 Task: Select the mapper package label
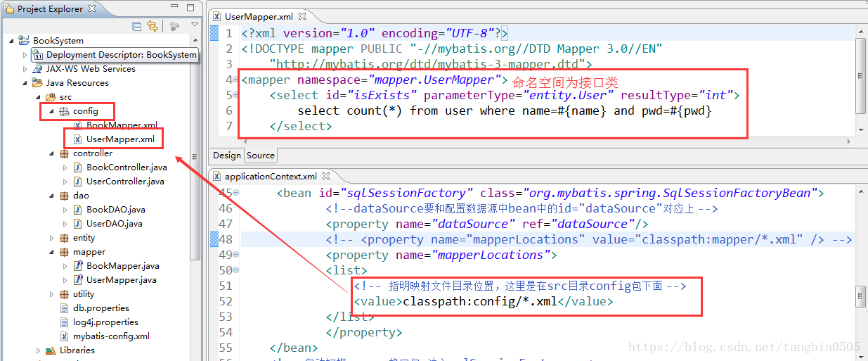[x=89, y=252]
